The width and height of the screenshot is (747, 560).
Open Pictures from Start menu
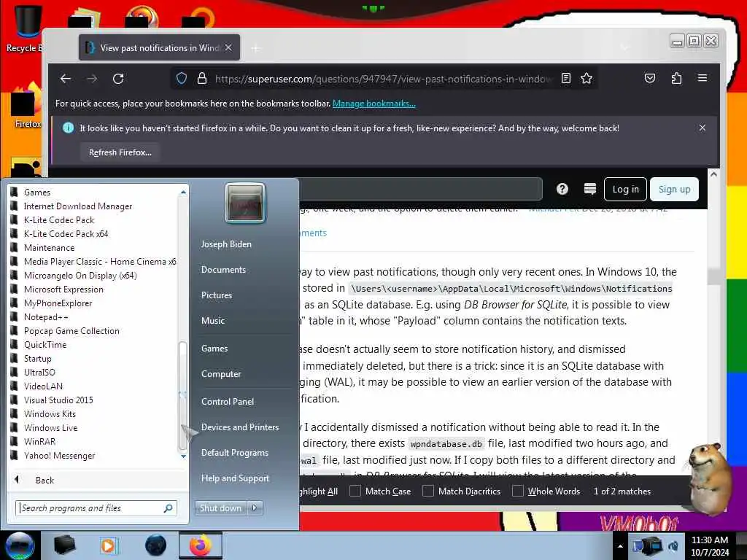coord(217,295)
